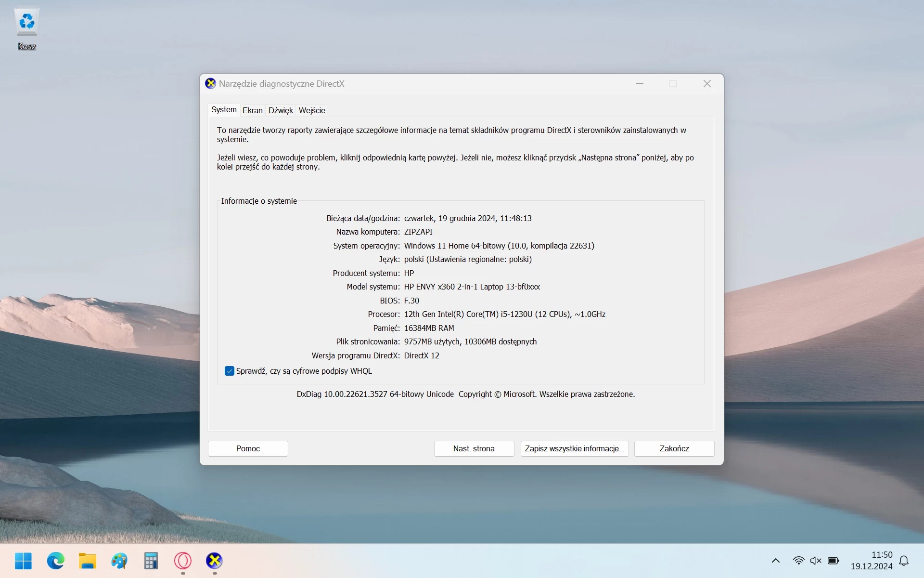Viewport: 924px width, 578px height.
Task: Switch to Opera browser in taskbar
Action: pos(183,561)
